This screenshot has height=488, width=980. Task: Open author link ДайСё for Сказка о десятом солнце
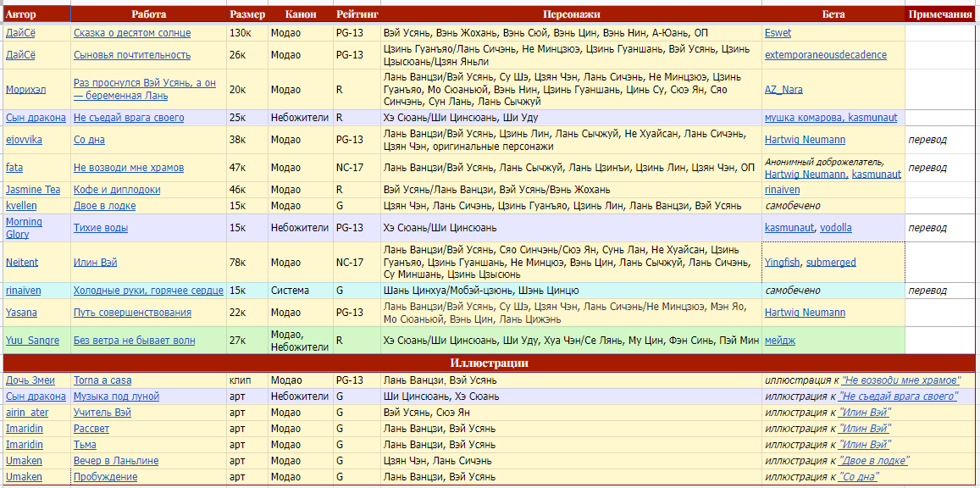click(20, 33)
